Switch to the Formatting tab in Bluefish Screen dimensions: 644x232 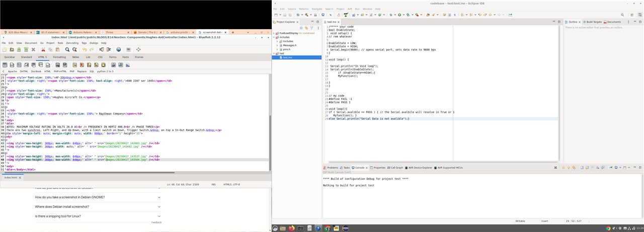pos(59,57)
